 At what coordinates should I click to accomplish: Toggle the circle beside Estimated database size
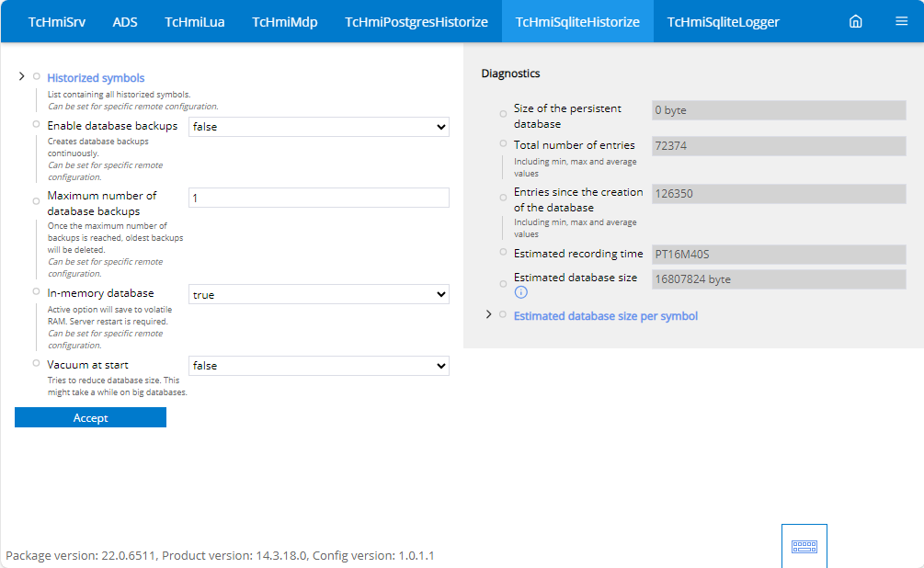point(503,284)
